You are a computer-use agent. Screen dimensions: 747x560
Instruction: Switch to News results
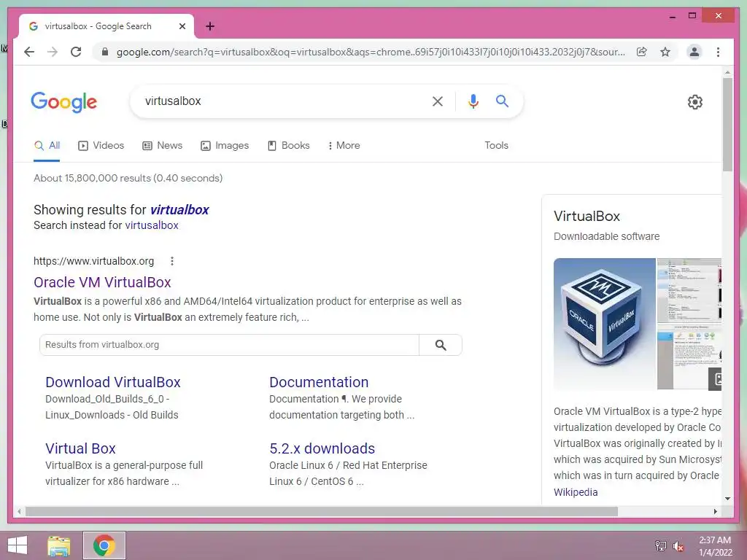pos(163,146)
